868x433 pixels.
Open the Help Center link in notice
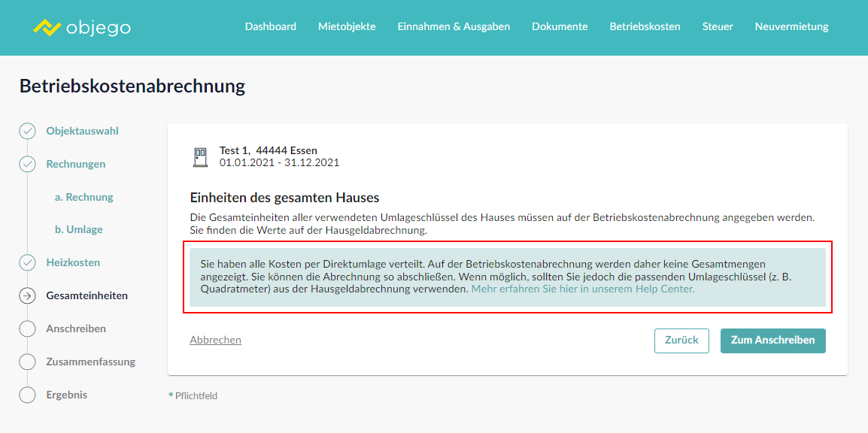[x=583, y=289]
